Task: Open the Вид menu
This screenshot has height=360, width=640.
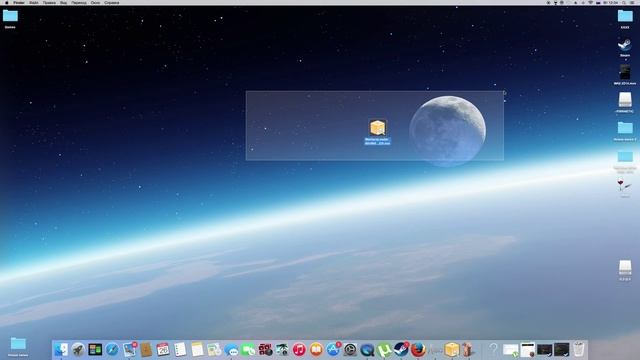Action: 63,2
